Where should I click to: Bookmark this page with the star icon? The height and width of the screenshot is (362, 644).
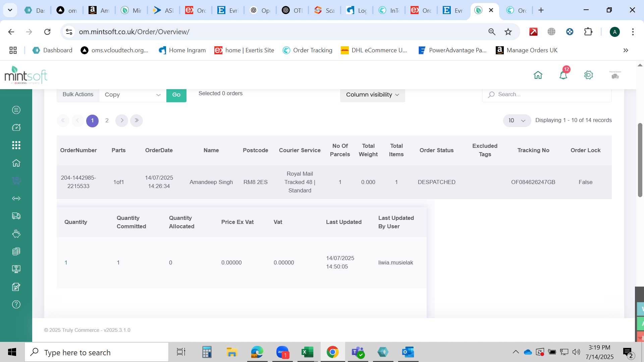click(x=508, y=32)
